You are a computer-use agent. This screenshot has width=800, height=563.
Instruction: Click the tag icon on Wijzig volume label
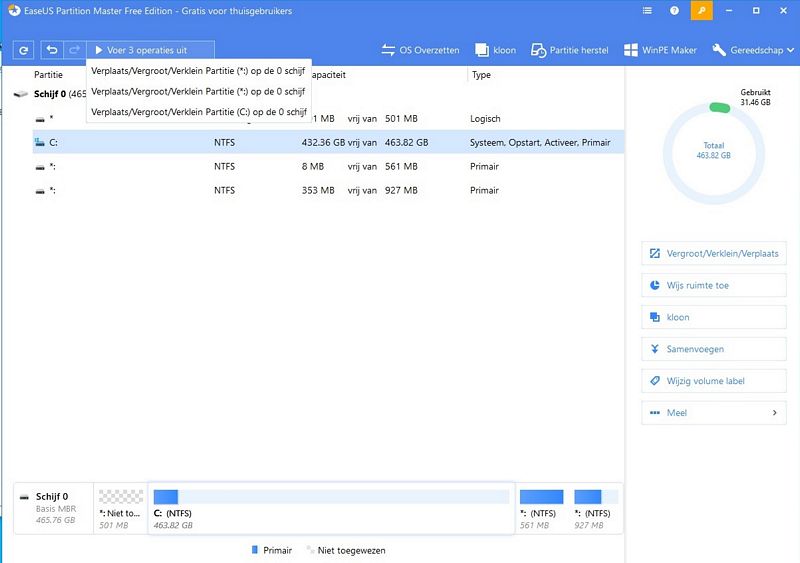click(655, 381)
